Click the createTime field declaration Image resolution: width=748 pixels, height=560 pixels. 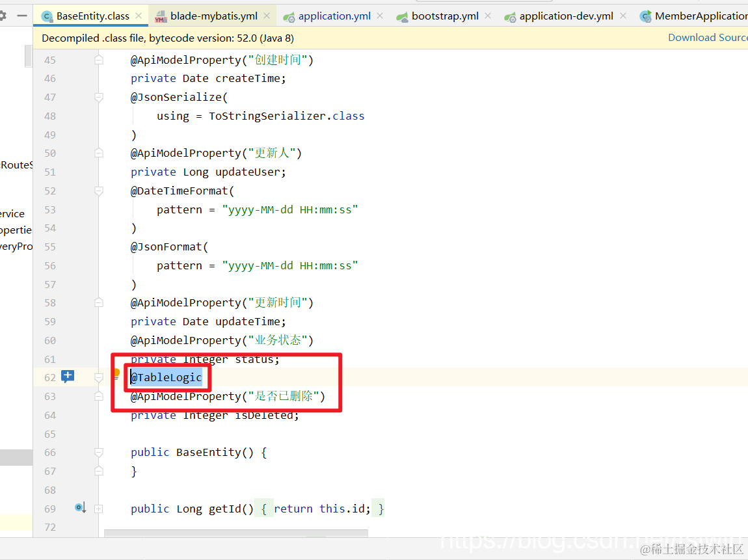pyautogui.click(x=209, y=78)
